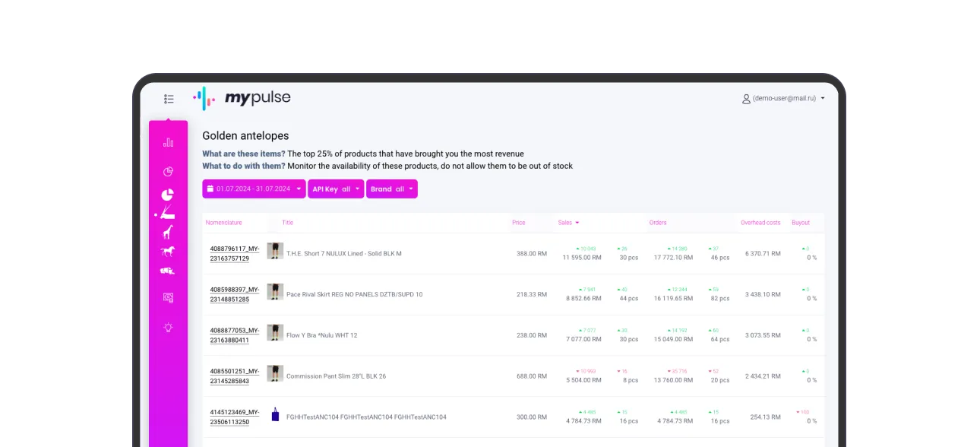Select title Pace Rival Skirt REG NO PANELS
This screenshot has width=980, height=447.
tap(355, 294)
